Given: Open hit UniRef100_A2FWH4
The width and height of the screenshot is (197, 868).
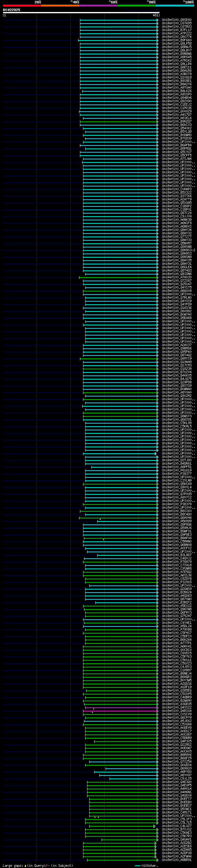Looking at the screenshot, I should (176, 857).
